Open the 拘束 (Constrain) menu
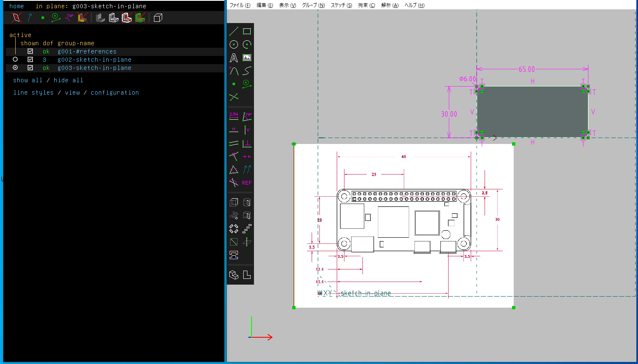 pyautogui.click(x=366, y=5)
